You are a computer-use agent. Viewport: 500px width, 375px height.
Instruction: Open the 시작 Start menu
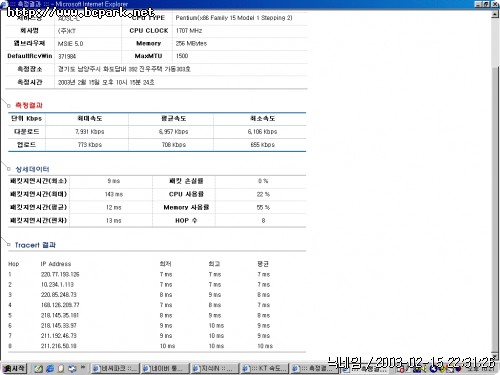pyautogui.click(x=14, y=368)
